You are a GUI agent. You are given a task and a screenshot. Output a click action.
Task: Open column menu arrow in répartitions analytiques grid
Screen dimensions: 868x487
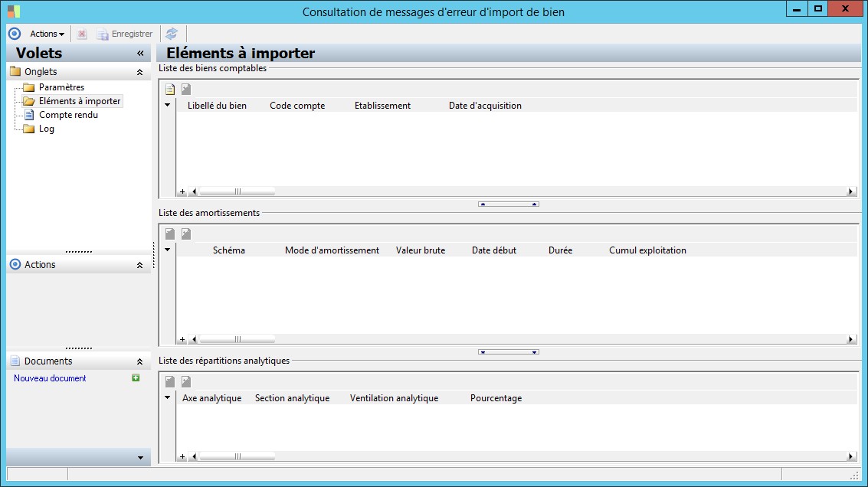167,397
